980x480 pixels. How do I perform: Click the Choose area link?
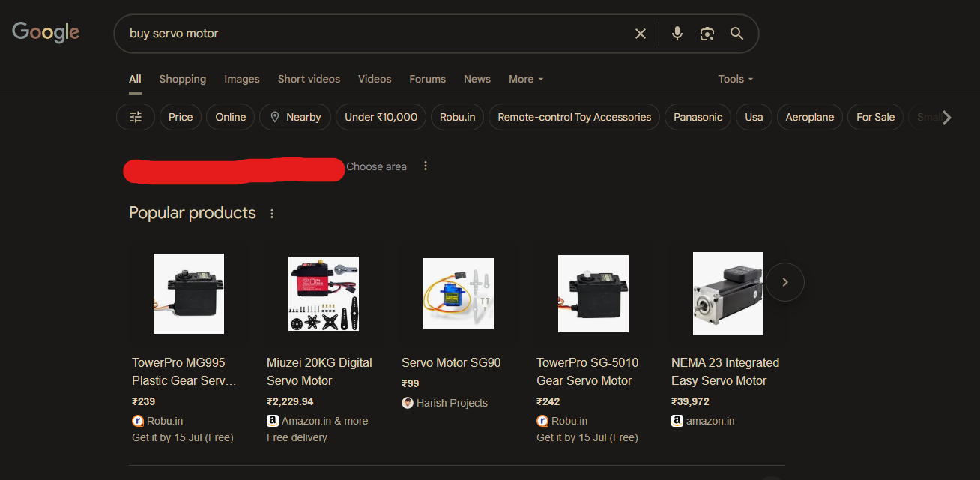pyautogui.click(x=376, y=166)
